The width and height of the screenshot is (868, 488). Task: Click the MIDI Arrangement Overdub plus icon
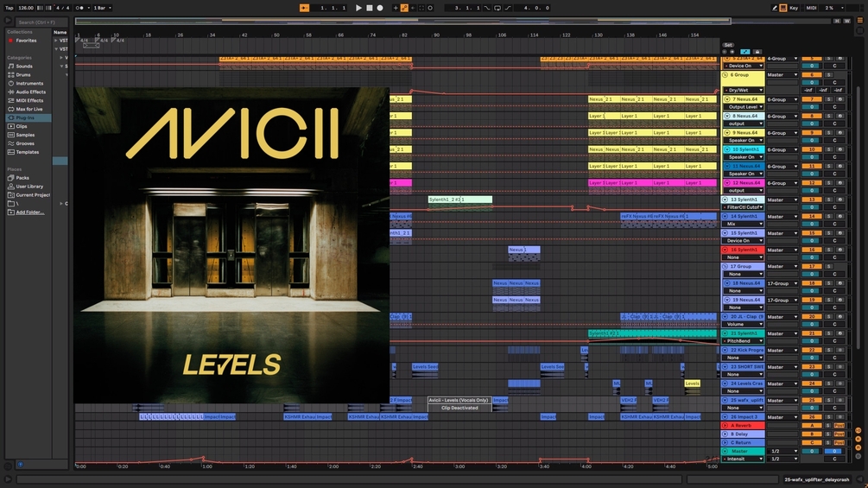[x=396, y=8]
